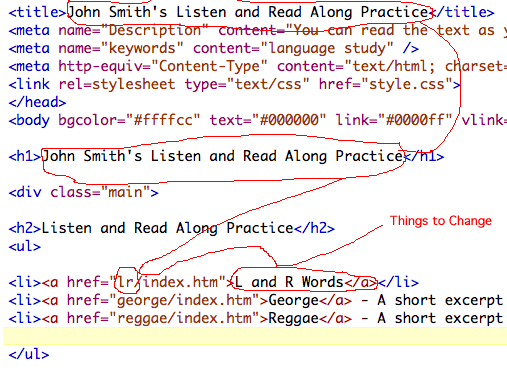
Task: Click the link text 'George'
Action: [x=294, y=301]
